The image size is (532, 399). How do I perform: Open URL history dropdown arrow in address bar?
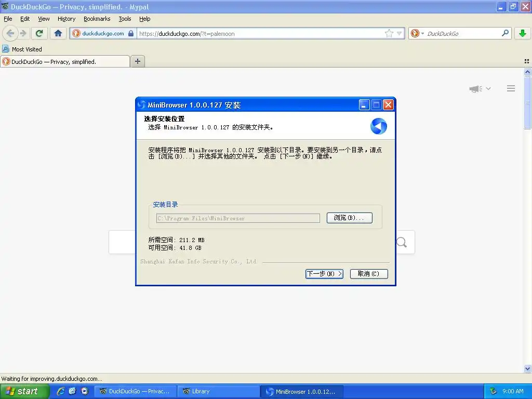coord(400,33)
